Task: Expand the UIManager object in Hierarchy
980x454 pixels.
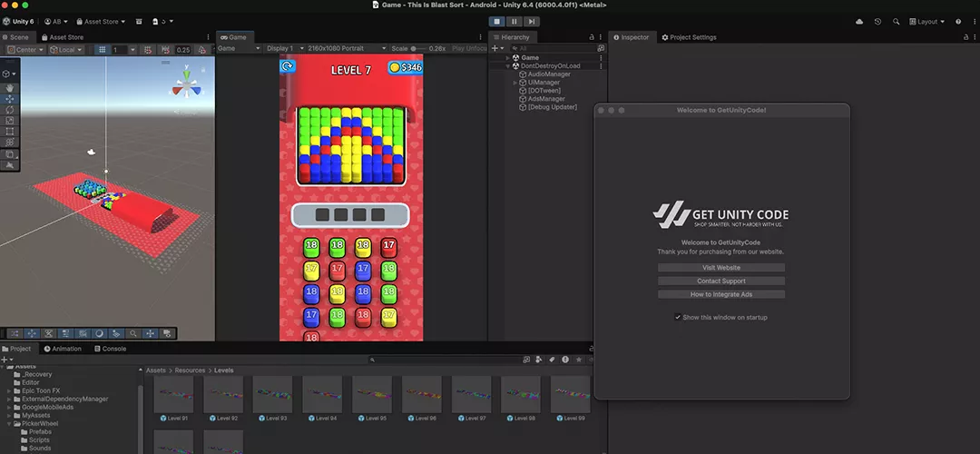Action: coord(514,83)
